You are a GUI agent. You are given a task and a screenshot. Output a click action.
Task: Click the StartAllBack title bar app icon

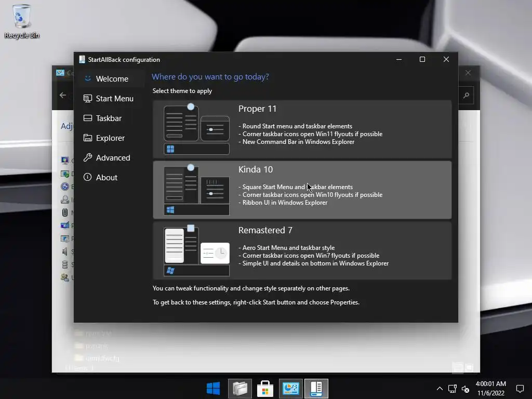point(82,59)
